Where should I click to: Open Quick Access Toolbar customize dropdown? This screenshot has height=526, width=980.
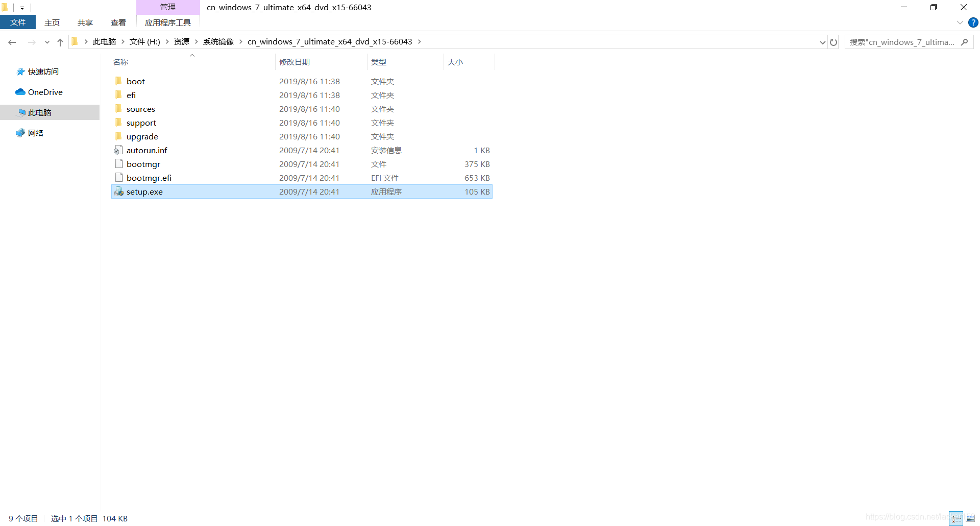click(22, 8)
